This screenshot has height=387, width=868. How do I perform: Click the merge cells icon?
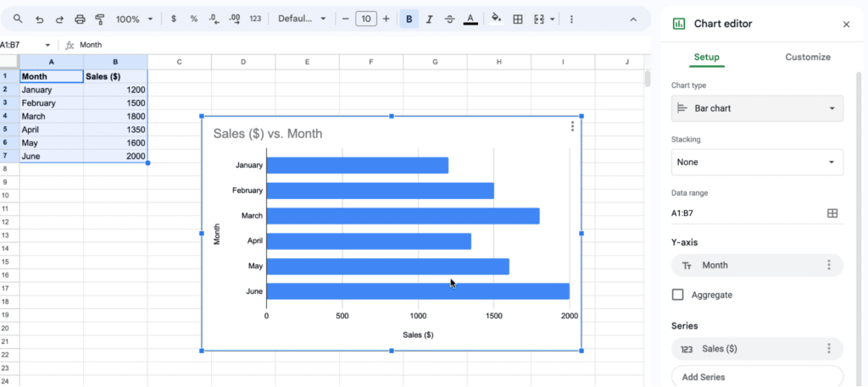[x=538, y=19]
